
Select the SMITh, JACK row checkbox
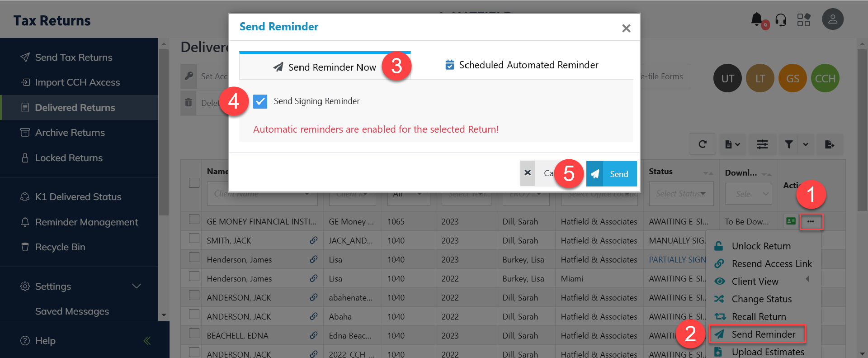pyautogui.click(x=194, y=239)
